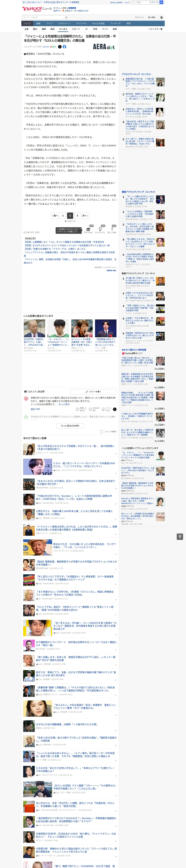
Task: Open トピックス一覧 link
Action: point(155,29)
